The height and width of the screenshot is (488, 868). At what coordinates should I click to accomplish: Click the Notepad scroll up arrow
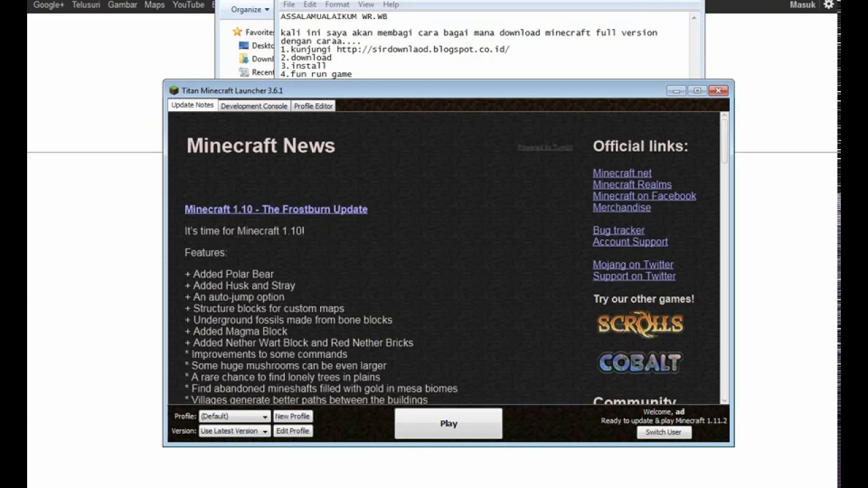(x=694, y=18)
